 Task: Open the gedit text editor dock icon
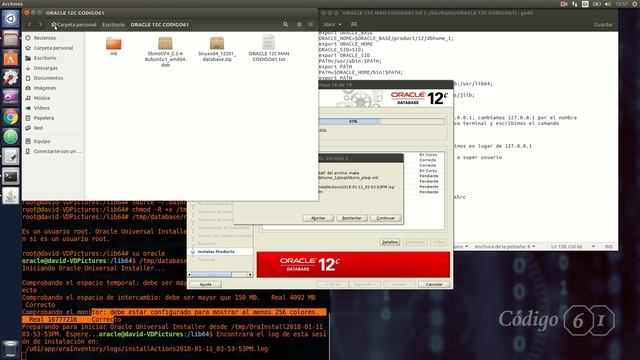(11, 157)
